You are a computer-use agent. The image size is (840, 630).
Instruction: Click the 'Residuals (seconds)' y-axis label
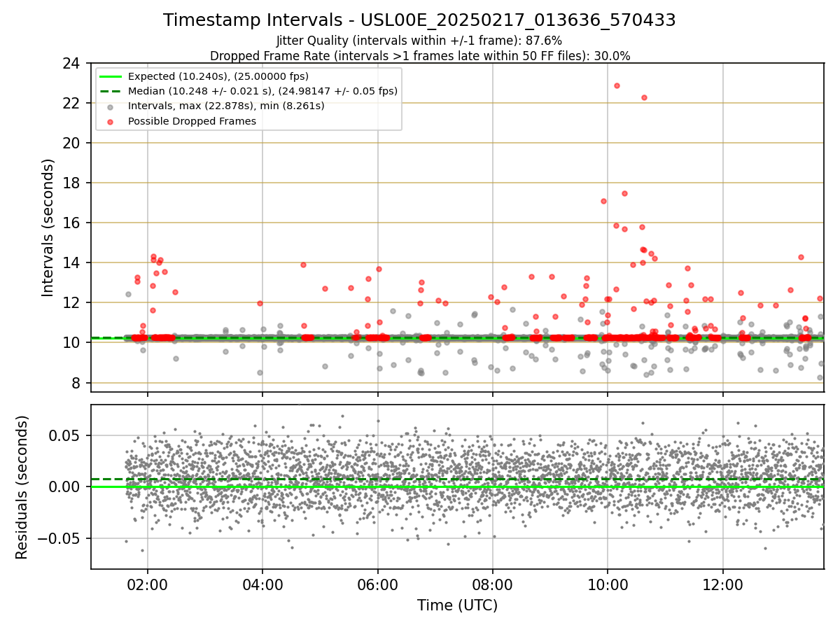click(x=22, y=487)
